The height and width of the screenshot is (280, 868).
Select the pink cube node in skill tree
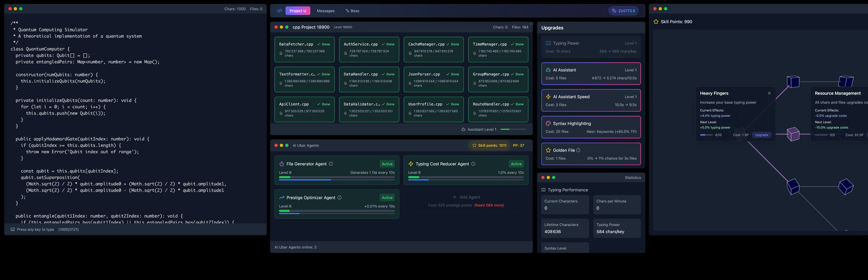[x=793, y=134]
